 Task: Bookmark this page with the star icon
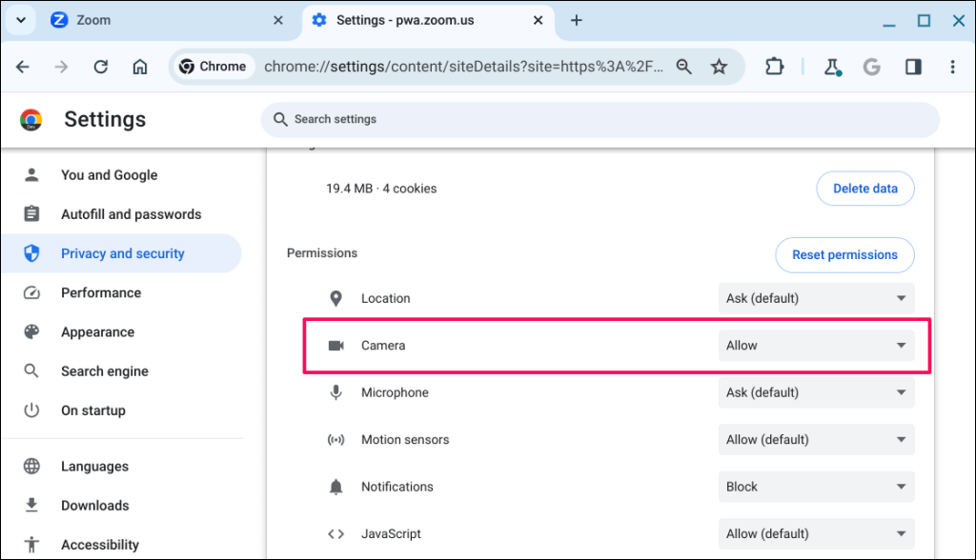(720, 67)
